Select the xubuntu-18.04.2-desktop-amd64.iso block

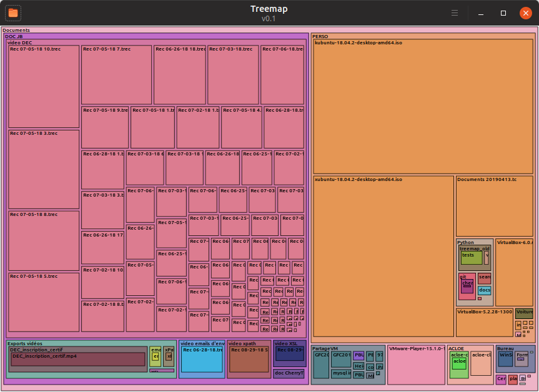point(383,257)
